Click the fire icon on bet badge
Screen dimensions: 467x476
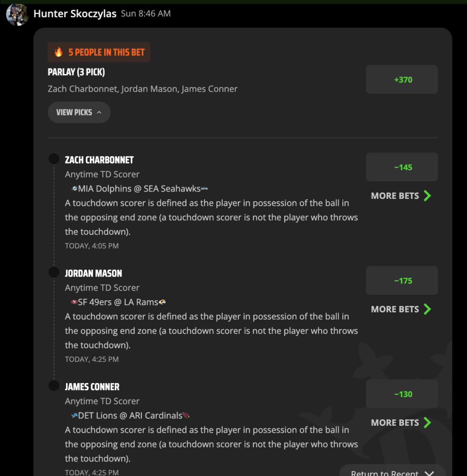(59, 52)
